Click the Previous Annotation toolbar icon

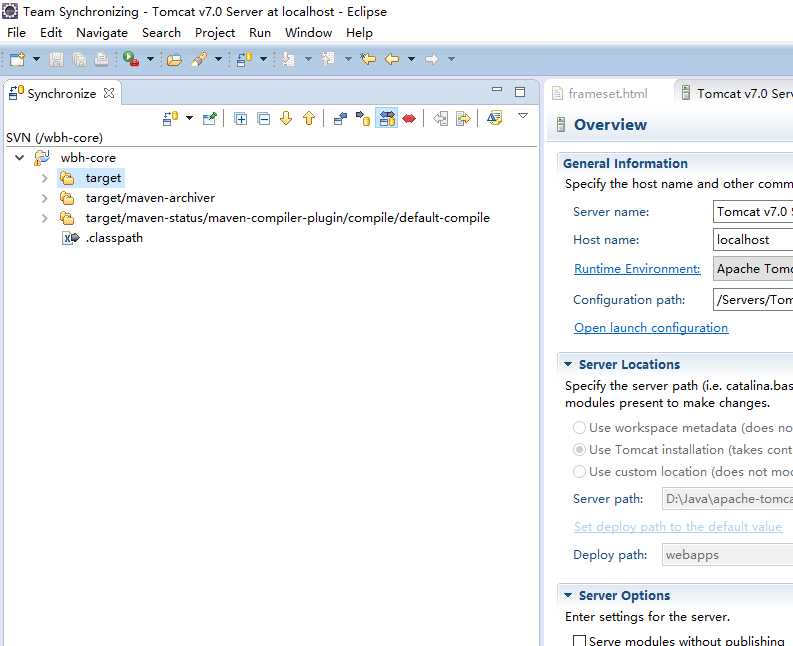[x=328, y=59]
